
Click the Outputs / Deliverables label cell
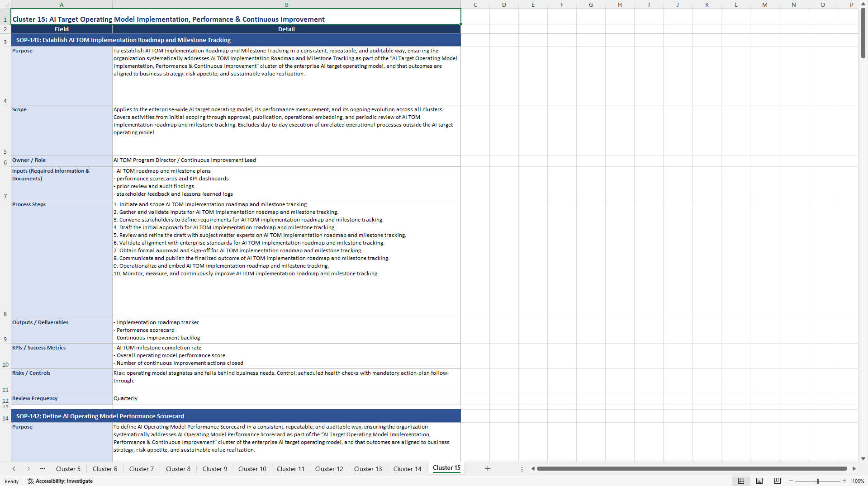[x=62, y=331]
